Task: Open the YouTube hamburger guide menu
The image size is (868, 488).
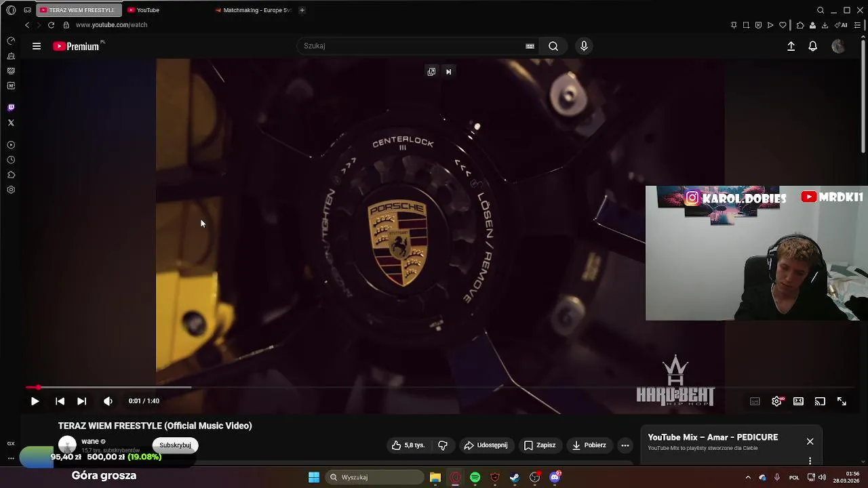Action: coord(37,46)
